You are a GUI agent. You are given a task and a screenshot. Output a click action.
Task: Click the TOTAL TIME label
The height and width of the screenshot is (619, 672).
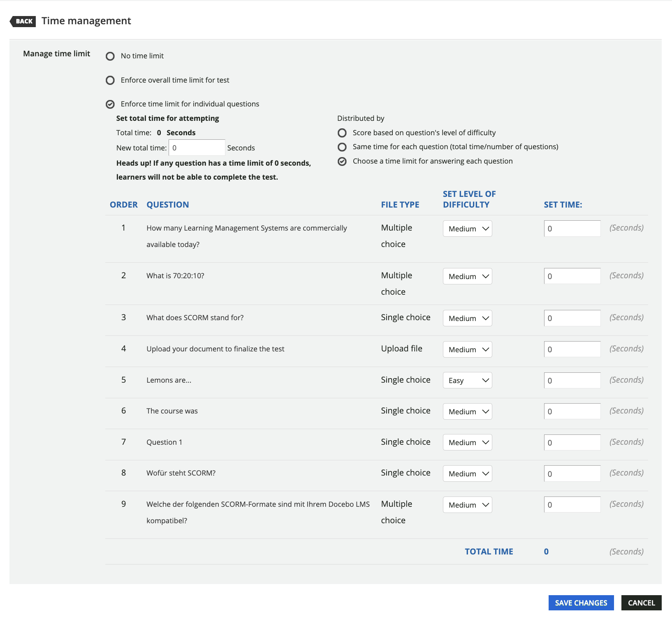coord(489,552)
